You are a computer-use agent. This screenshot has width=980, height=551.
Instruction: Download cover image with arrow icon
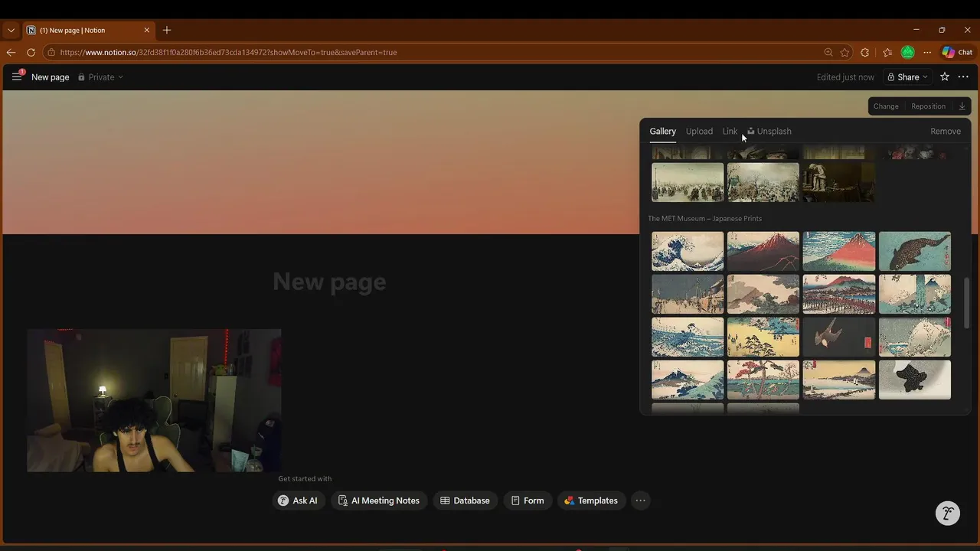[x=962, y=106]
